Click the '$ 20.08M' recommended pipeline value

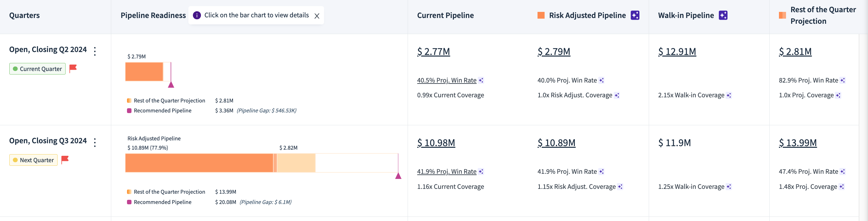point(226,202)
